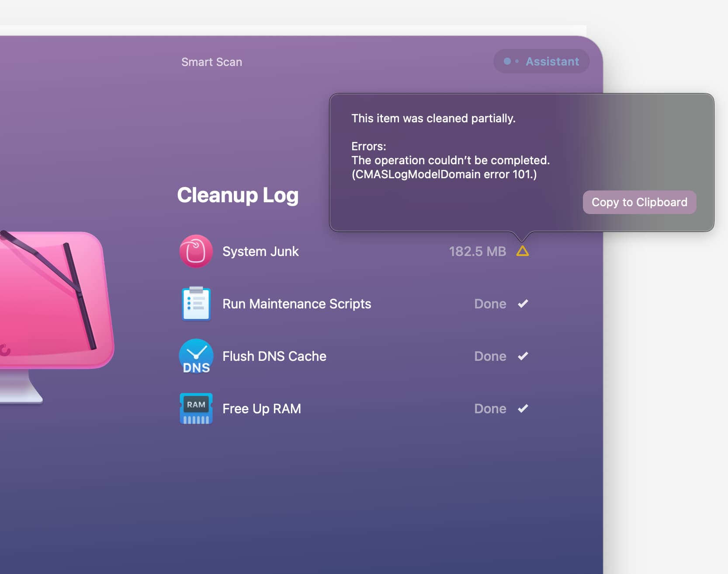The image size is (728, 574).
Task: Open the Assistant panel
Action: 552,62
